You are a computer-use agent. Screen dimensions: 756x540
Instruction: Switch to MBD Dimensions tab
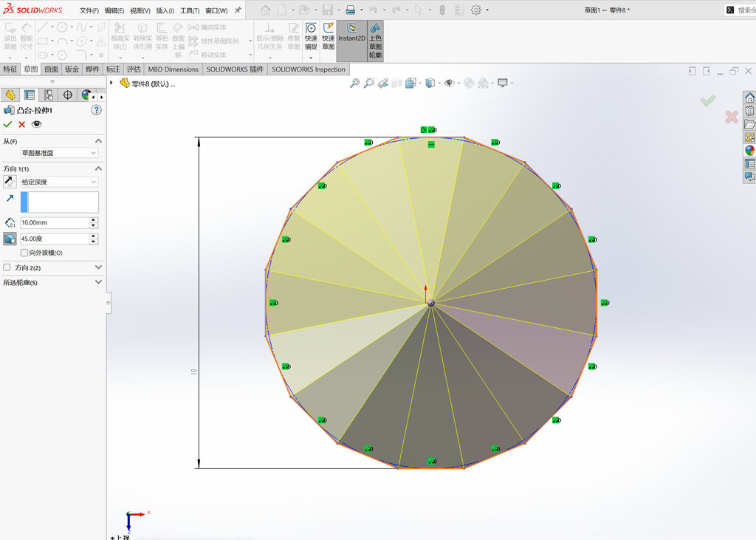click(x=173, y=69)
